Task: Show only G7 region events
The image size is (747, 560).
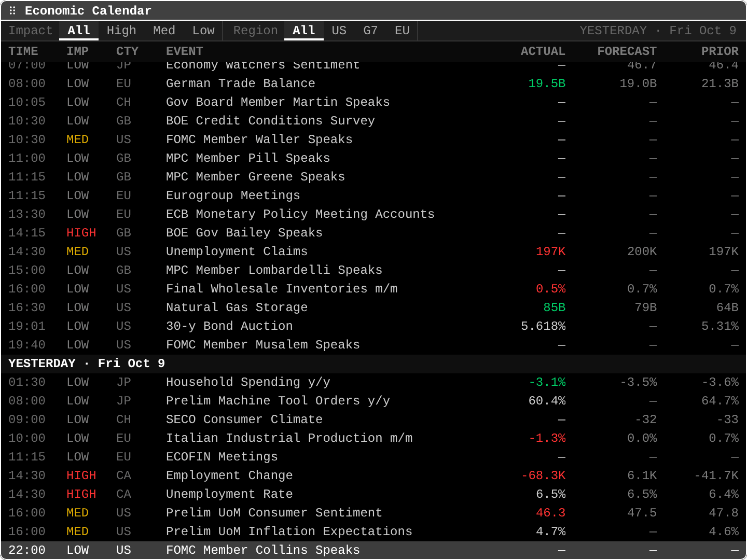Action: click(370, 31)
